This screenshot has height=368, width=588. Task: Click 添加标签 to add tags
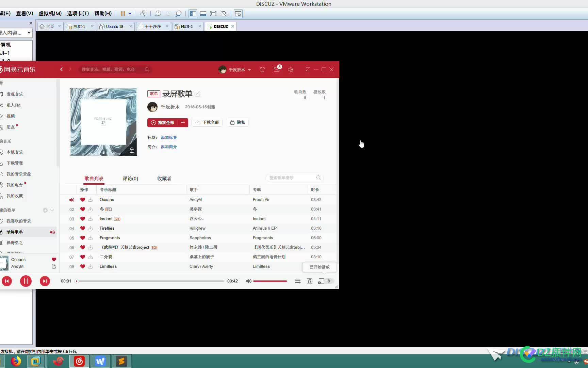click(168, 137)
